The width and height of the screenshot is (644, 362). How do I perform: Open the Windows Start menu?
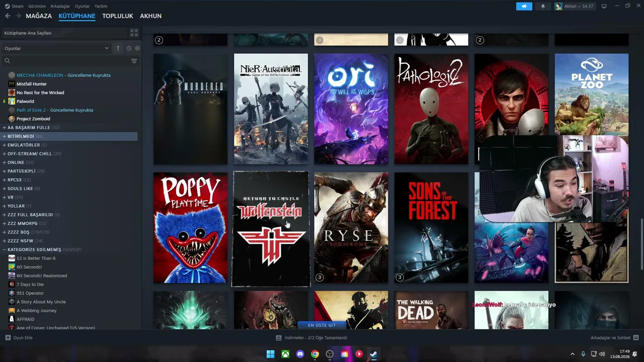271,354
